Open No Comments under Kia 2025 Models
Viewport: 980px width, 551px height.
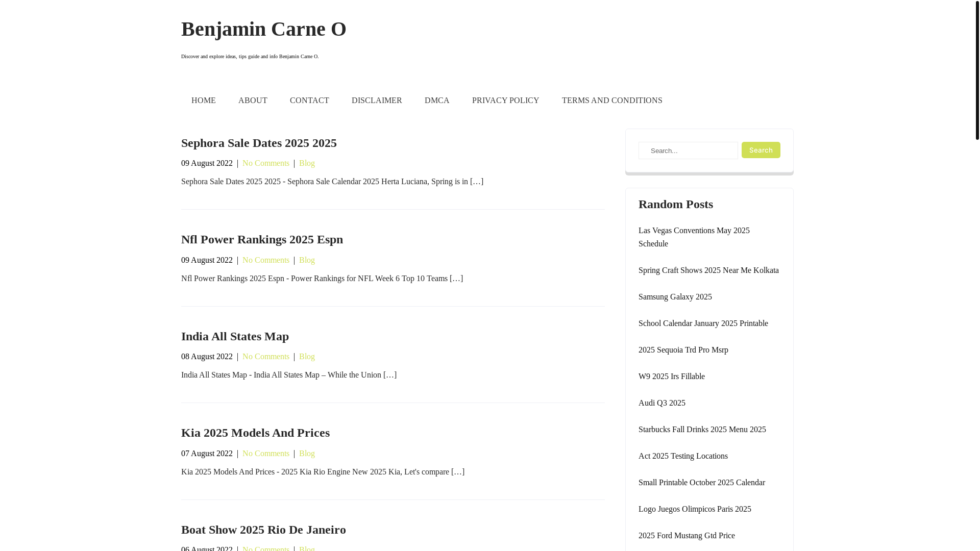pyautogui.click(x=266, y=454)
